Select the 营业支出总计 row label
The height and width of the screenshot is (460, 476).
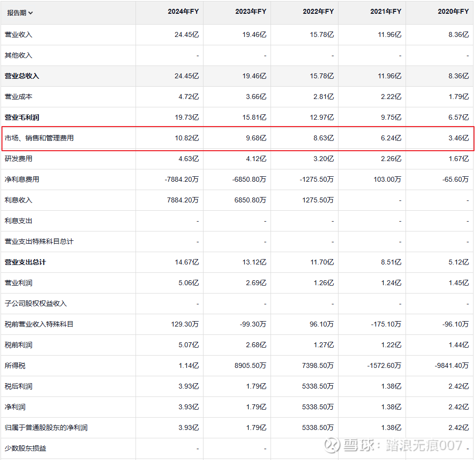(x=25, y=263)
